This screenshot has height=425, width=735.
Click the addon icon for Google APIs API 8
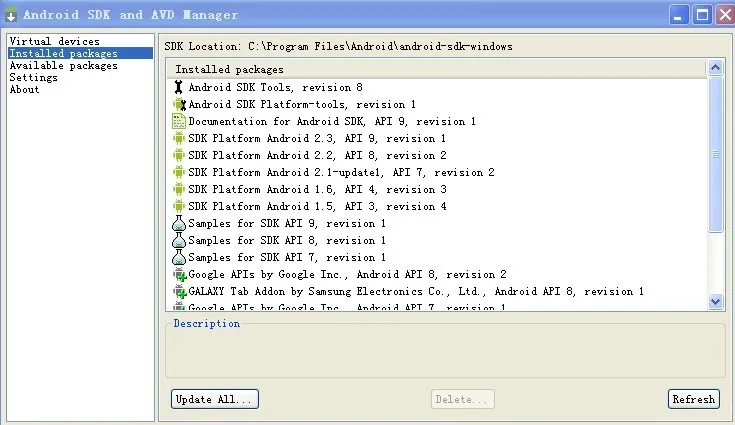pos(179,274)
